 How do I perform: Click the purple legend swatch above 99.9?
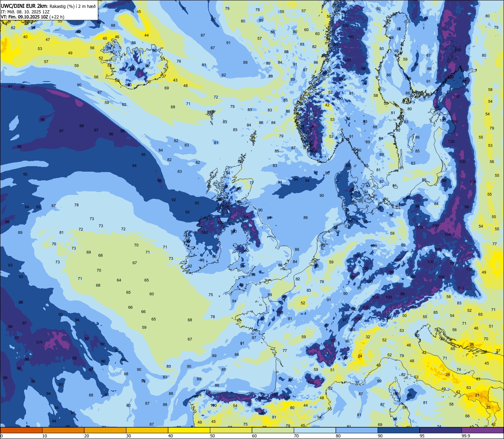(x=482, y=430)
